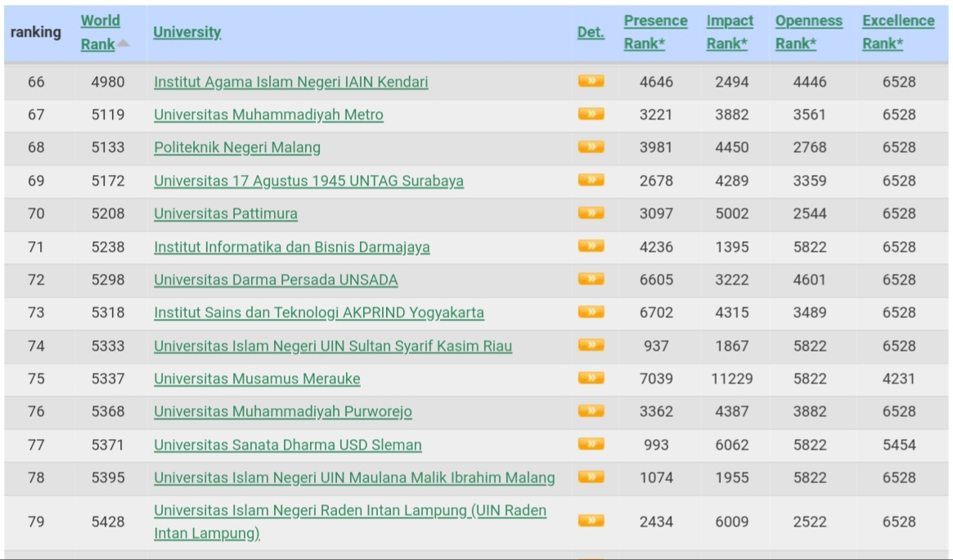Select openness rank value 2768
The width and height of the screenshot is (953, 560).
810,147
